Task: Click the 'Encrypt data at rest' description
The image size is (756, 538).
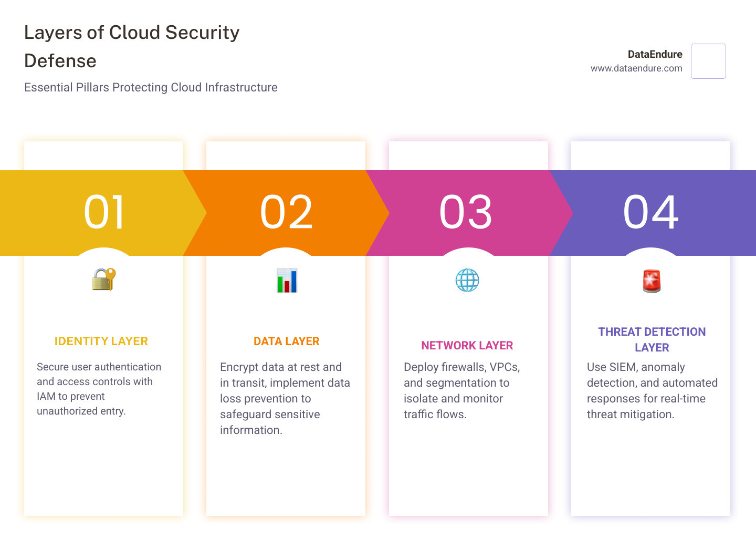Action: point(285,399)
